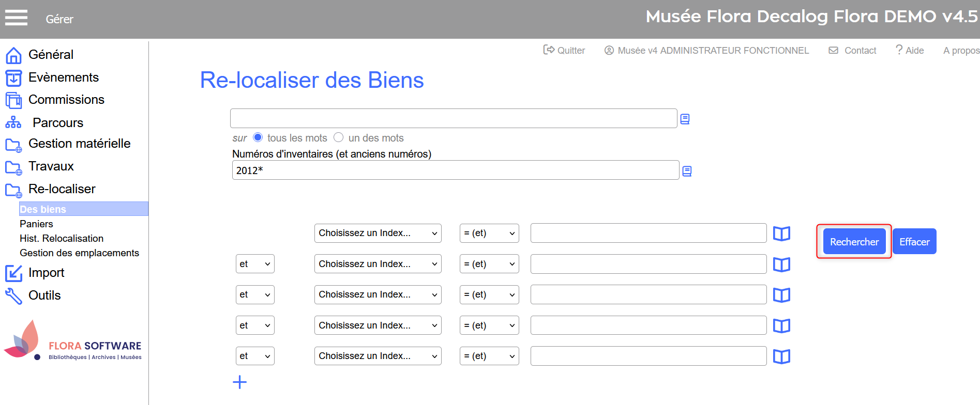Open list icon beside top search field
The width and height of the screenshot is (980, 405).
(x=685, y=119)
